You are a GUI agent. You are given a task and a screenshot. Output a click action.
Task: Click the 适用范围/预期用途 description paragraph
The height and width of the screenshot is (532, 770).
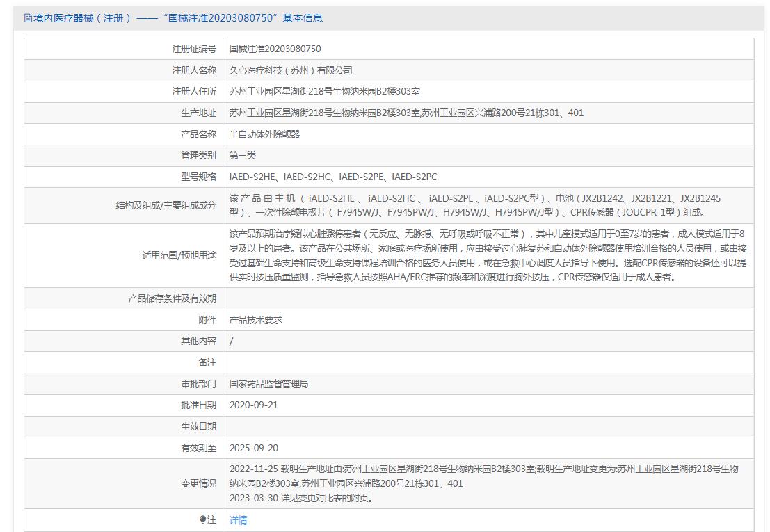(x=487, y=255)
